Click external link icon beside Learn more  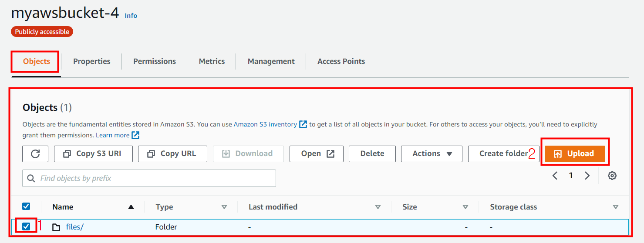point(135,135)
